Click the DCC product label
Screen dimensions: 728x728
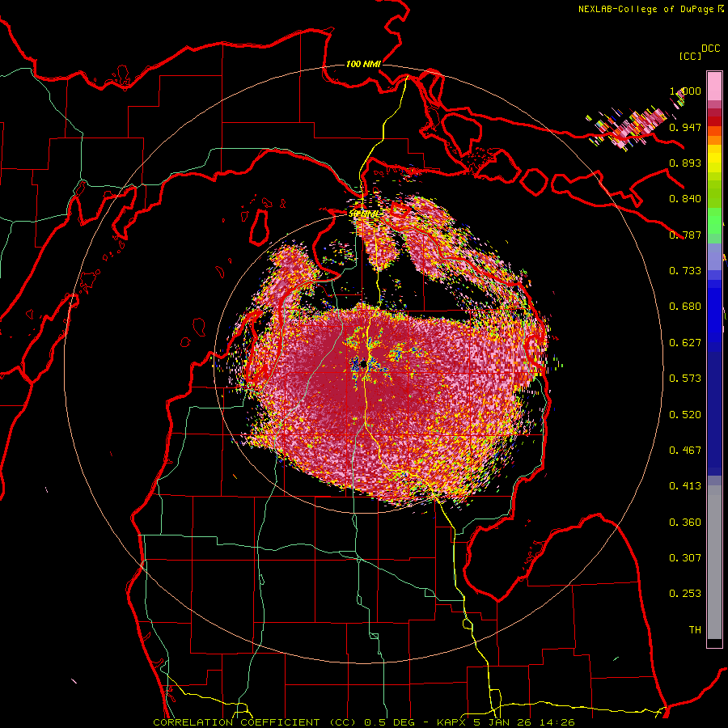tap(710, 49)
